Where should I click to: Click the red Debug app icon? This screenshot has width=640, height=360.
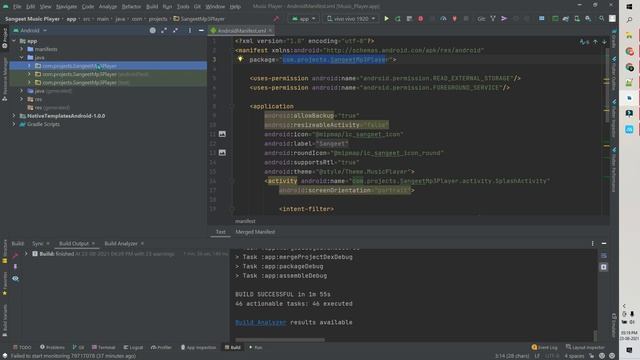[420, 19]
